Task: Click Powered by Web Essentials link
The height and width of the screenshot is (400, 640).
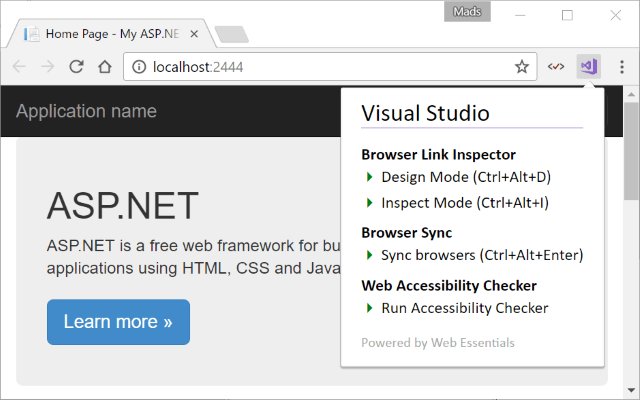Action: [438, 343]
